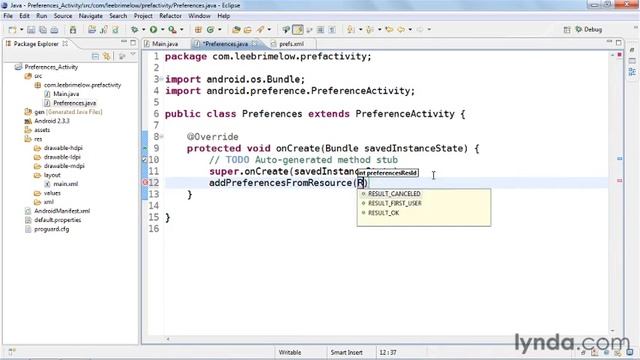Open the Window menu
Image resolution: width=640 pixels, height=360 pixels.
point(199,16)
